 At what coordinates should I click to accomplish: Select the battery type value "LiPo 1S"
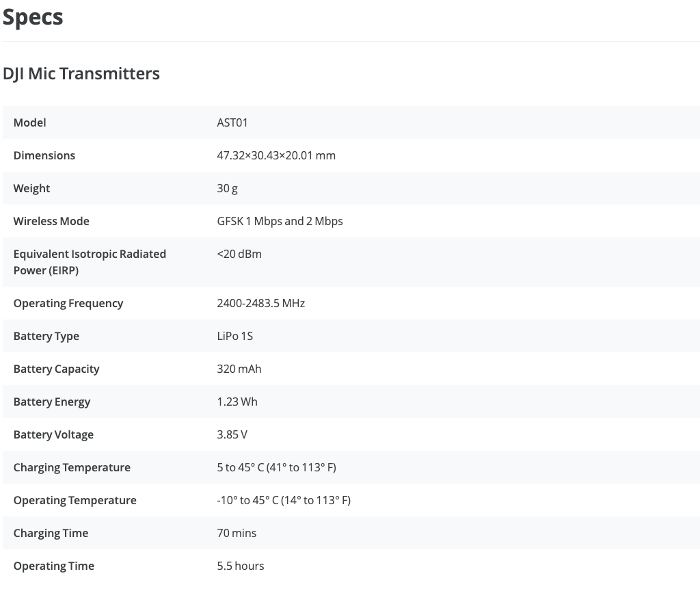tap(235, 336)
